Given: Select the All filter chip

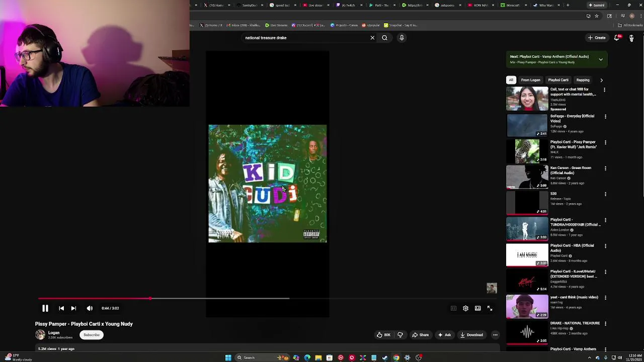Looking at the screenshot, I should click(511, 80).
